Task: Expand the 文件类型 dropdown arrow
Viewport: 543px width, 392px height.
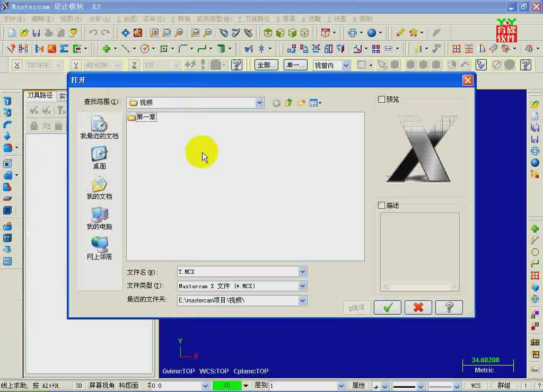Action: (x=302, y=286)
